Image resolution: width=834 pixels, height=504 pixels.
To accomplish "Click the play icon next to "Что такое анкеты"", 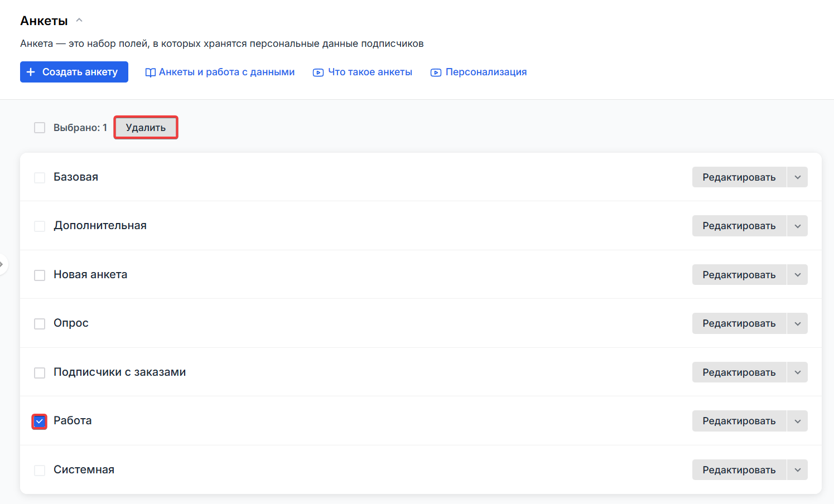I will click(317, 72).
